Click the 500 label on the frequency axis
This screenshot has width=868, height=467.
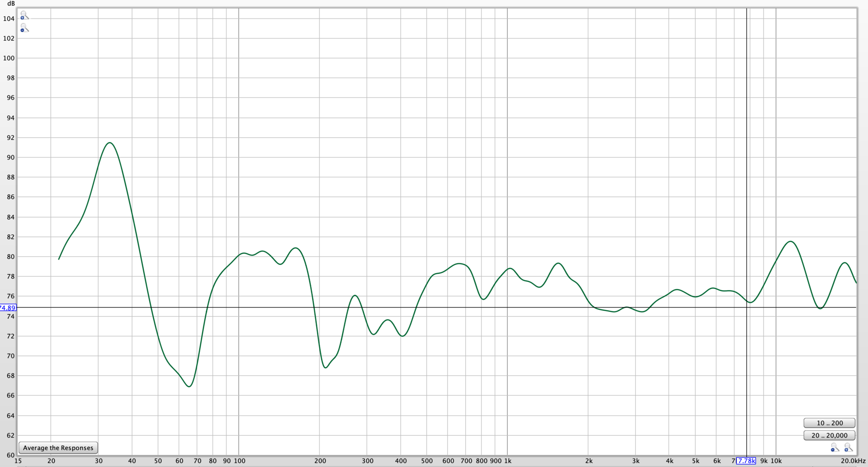[x=427, y=461]
